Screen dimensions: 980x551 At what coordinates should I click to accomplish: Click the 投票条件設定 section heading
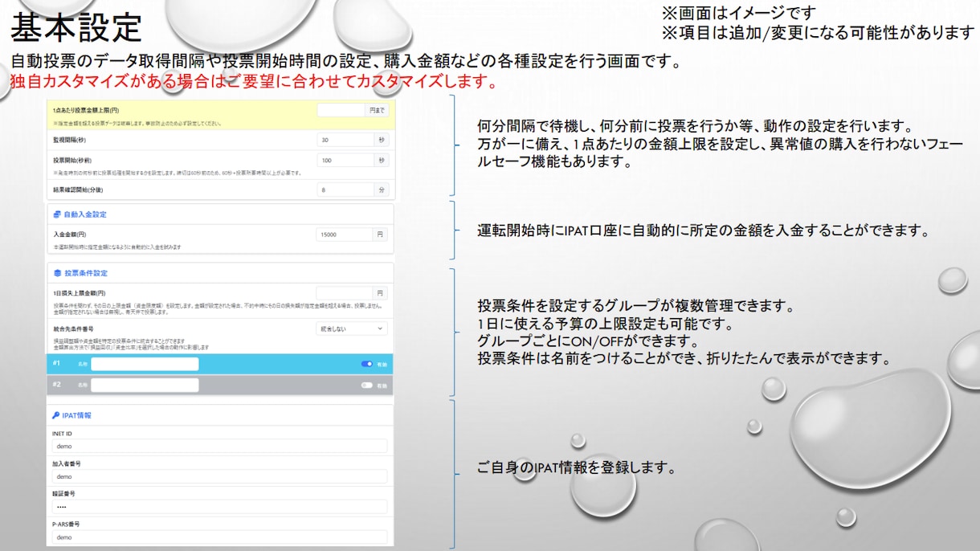point(85,273)
